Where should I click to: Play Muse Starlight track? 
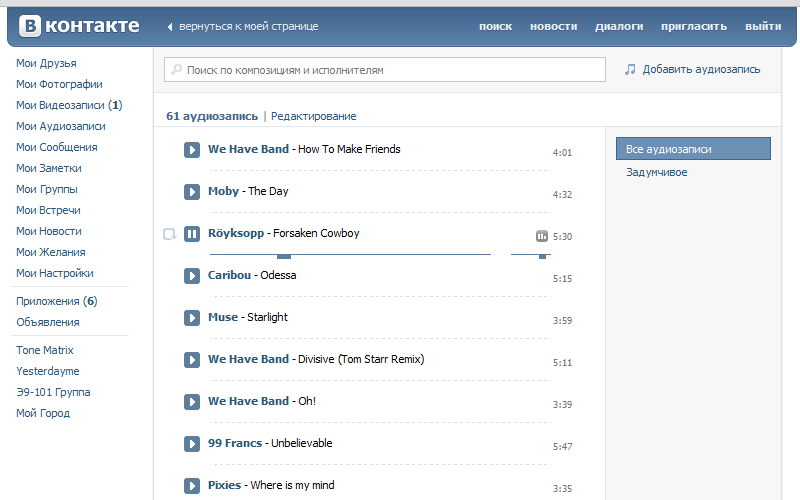click(x=192, y=318)
